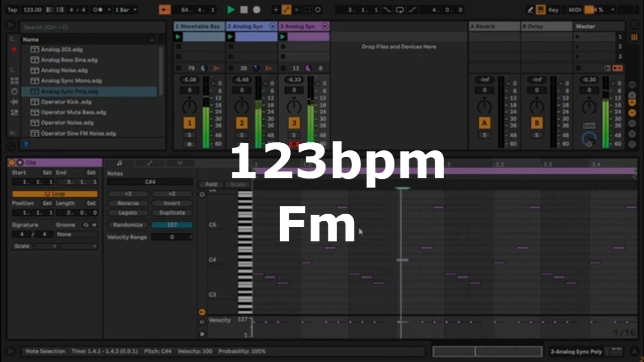Click the Master track pan knob
The width and height of the screenshot is (644, 362).
click(x=589, y=106)
